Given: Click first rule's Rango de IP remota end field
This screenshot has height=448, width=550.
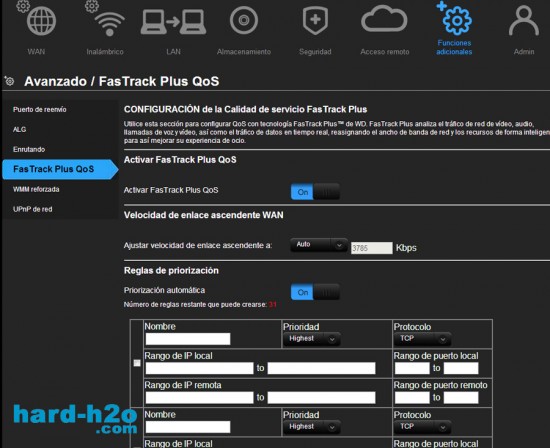Looking at the screenshot, I should [x=321, y=397].
